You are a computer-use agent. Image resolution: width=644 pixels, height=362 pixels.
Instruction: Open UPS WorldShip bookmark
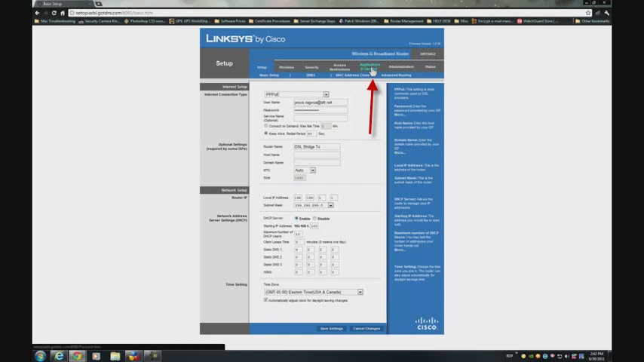click(190, 21)
